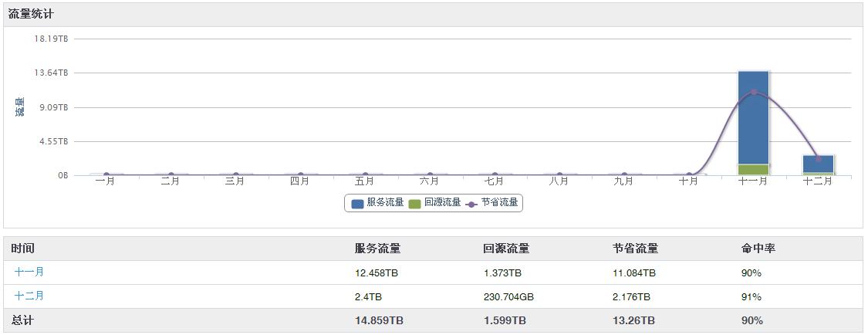This screenshot has width=868, height=335.
Task: Click the 八月 x-axis label
Action: pyautogui.click(x=559, y=181)
